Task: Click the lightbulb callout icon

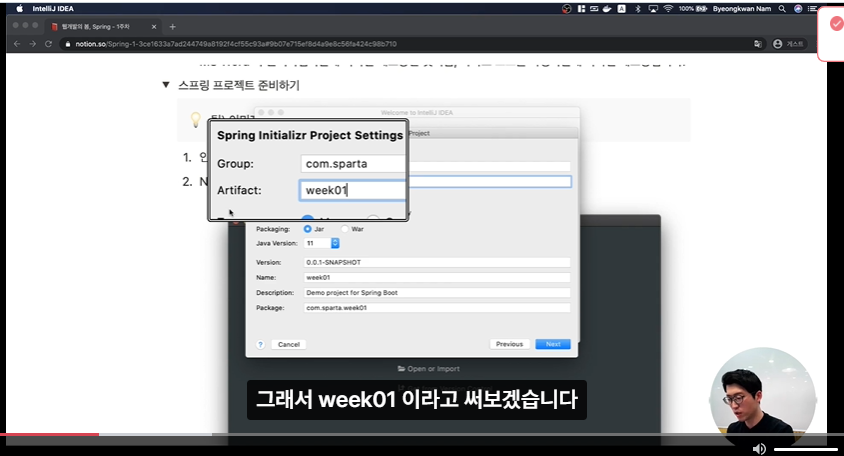Action: click(x=195, y=119)
